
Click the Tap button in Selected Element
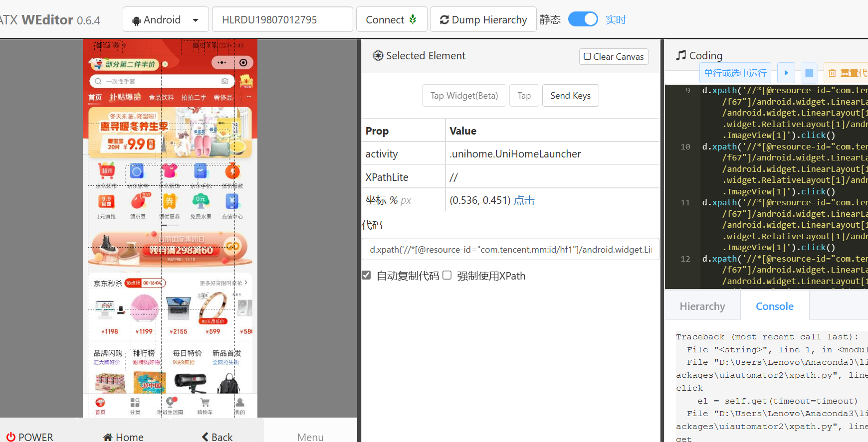click(x=524, y=95)
